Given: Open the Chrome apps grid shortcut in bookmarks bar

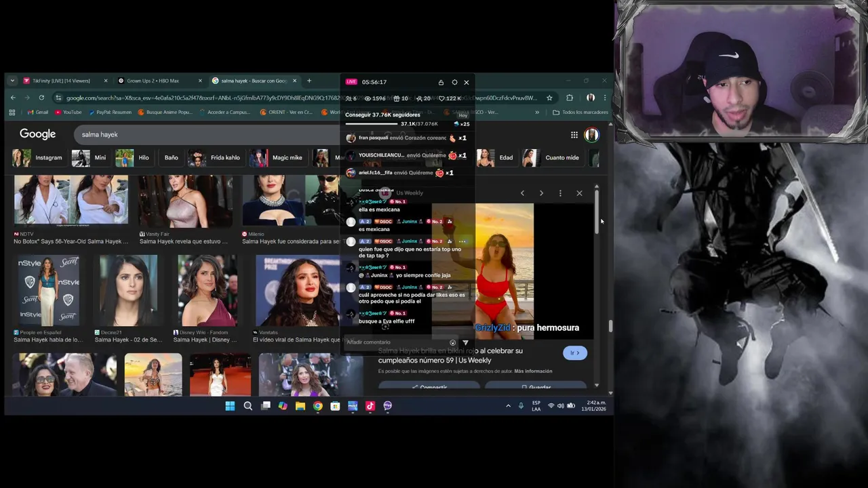Looking at the screenshot, I should coord(12,113).
